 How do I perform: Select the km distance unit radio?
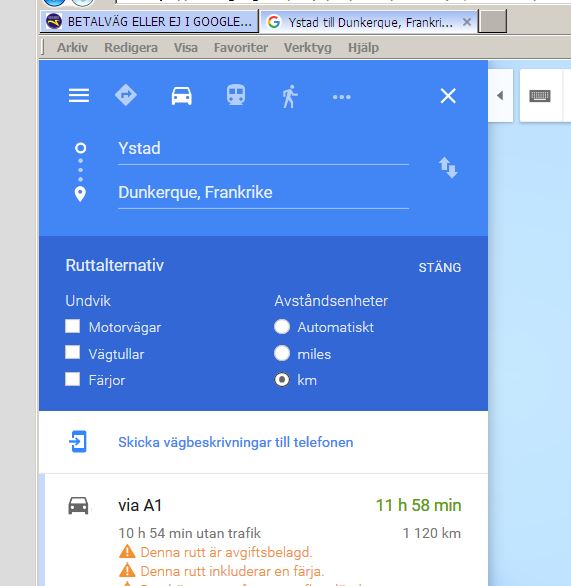(x=282, y=380)
